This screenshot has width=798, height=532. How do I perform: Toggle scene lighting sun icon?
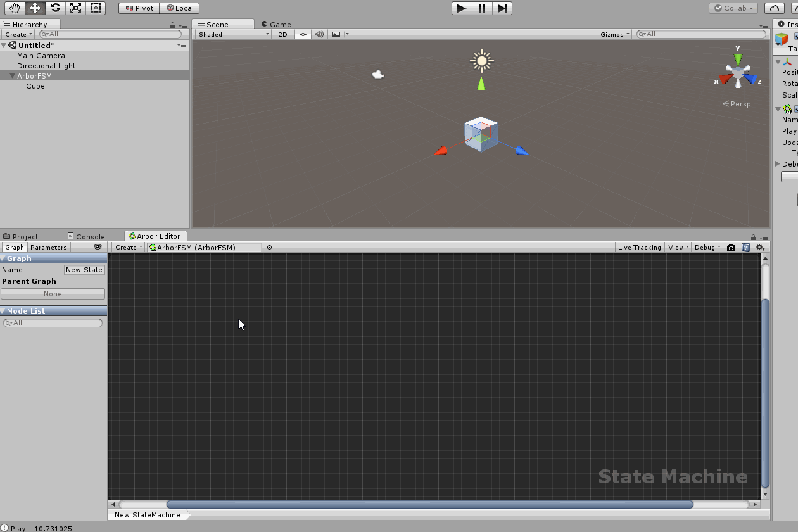tap(303, 34)
